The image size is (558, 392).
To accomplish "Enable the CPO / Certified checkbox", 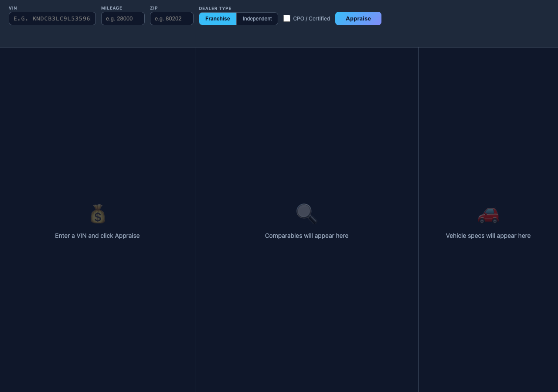I will [x=287, y=18].
